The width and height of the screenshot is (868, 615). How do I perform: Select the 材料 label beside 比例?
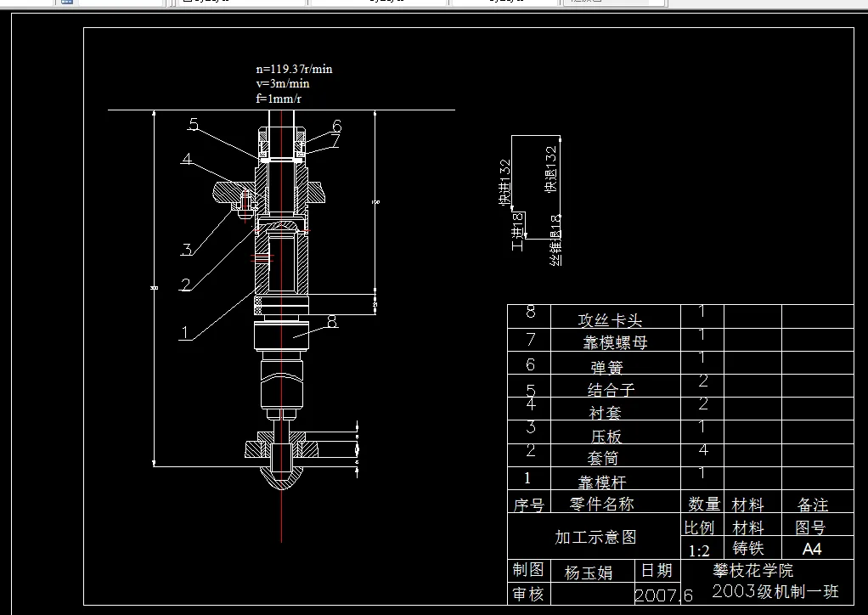(x=748, y=528)
